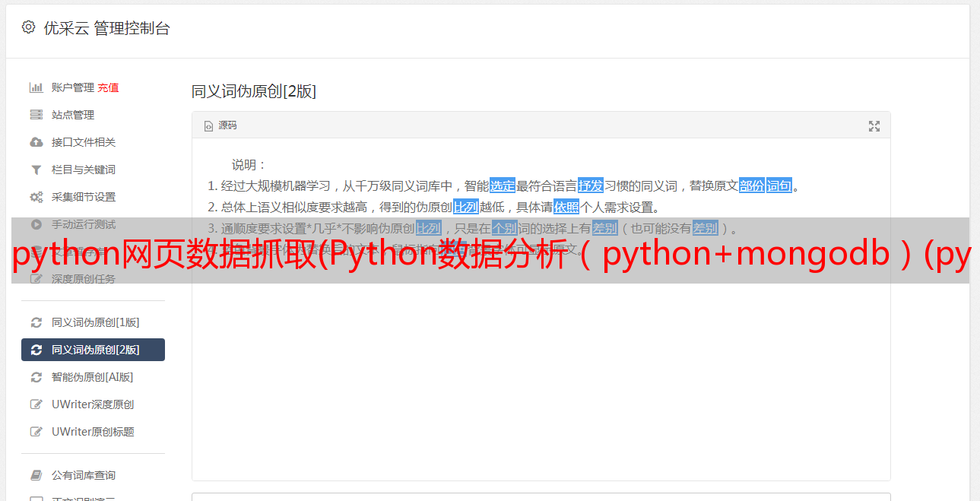The width and height of the screenshot is (980, 501).
Task: Click the 优采云 管理控制台 header title
Action: tap(106, 28)
